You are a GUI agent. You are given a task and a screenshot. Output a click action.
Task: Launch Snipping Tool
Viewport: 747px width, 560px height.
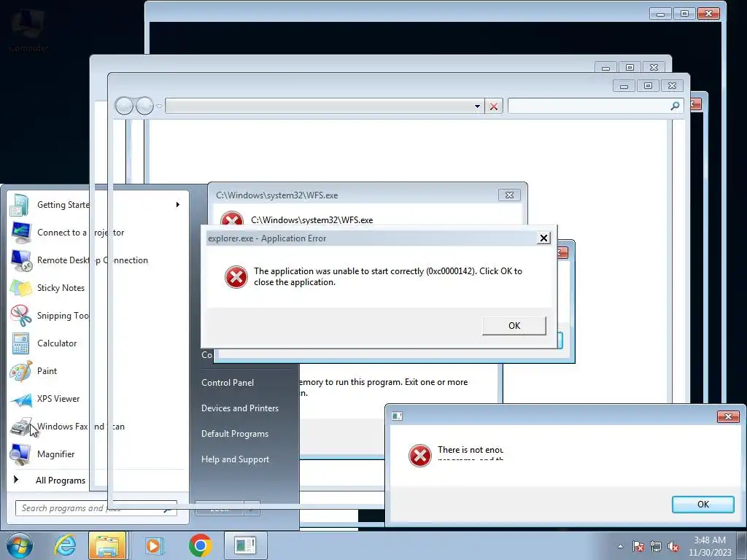point(63,315)
